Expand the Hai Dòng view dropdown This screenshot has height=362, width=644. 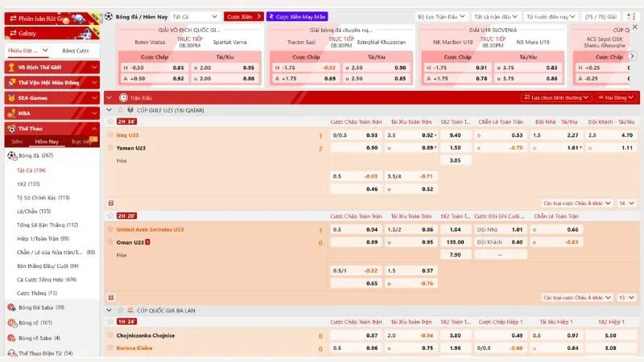pyautogui.click(x=616, y=97)
